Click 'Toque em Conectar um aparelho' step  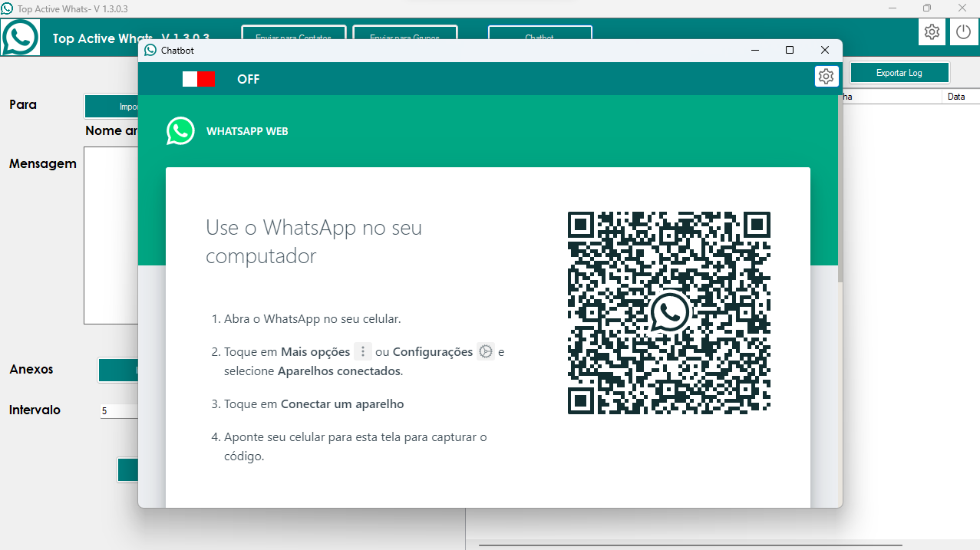point(314,403)
